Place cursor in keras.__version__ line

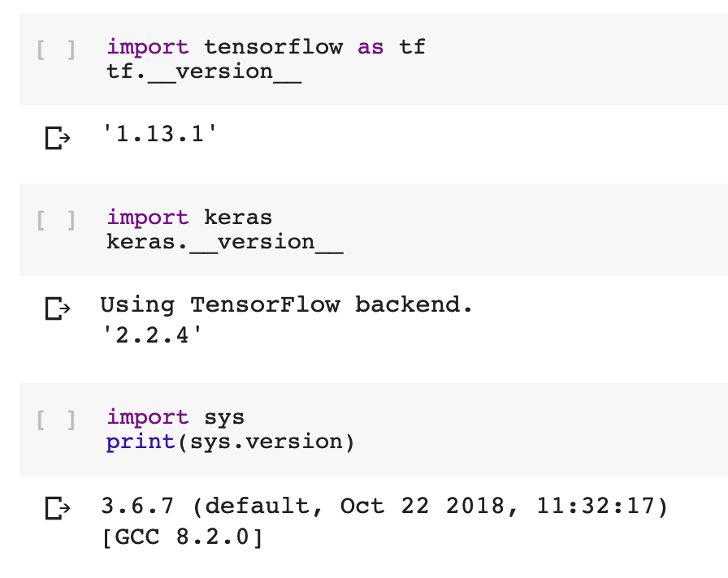point(225,243)
